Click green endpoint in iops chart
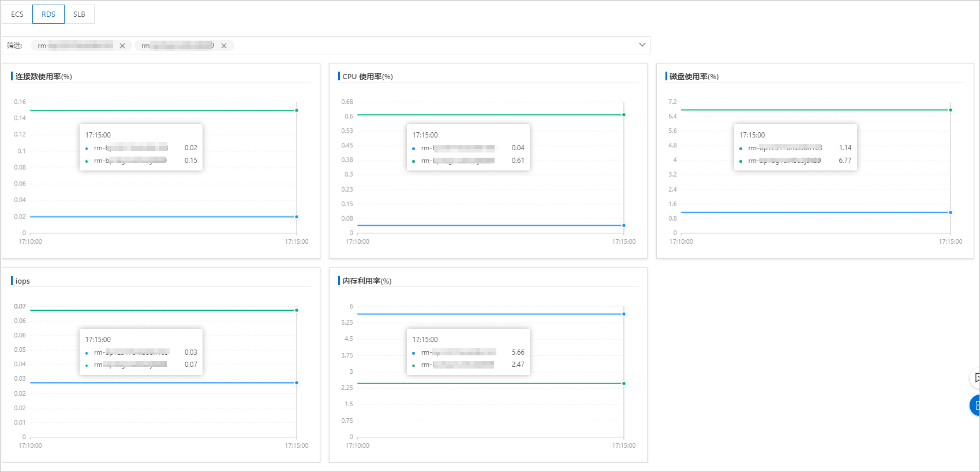This screenshot has height=472, width=980. click(297, 310)
